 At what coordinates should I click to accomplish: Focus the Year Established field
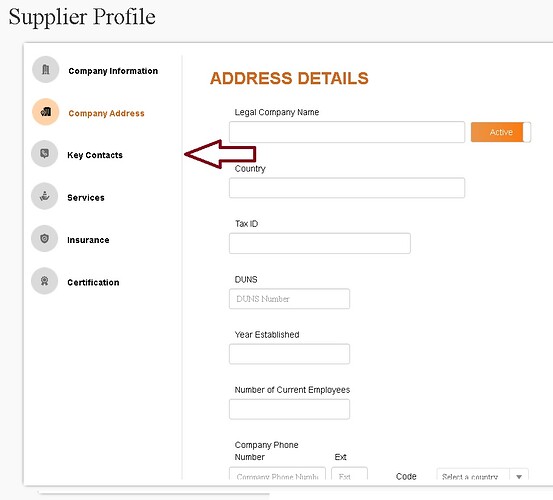tap(289, 354)
